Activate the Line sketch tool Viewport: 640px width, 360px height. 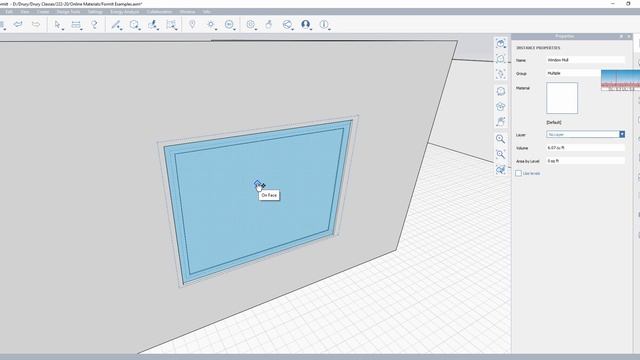coord(116,24)
